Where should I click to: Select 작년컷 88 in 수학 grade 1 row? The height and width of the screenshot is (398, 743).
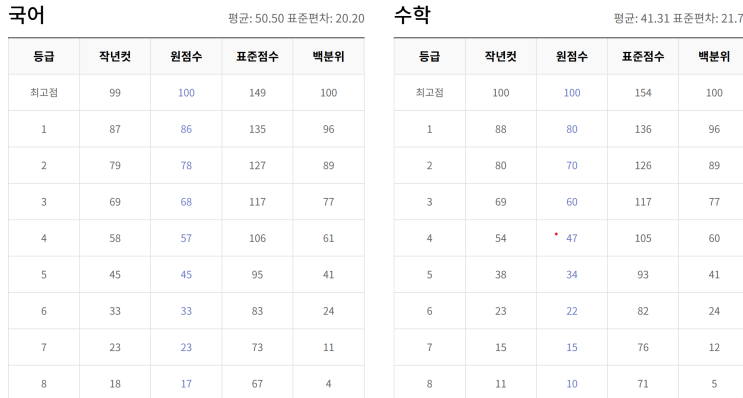click(x=501, y=129)
